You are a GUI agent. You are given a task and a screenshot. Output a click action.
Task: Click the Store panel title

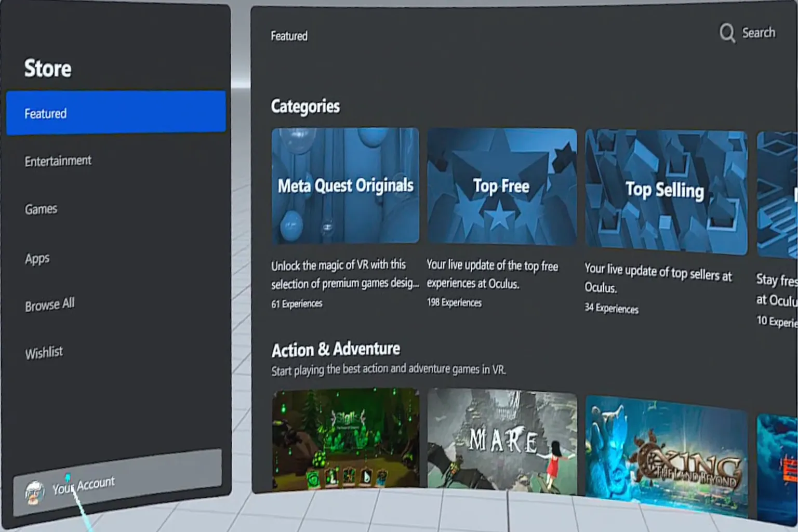pos(48,68)
